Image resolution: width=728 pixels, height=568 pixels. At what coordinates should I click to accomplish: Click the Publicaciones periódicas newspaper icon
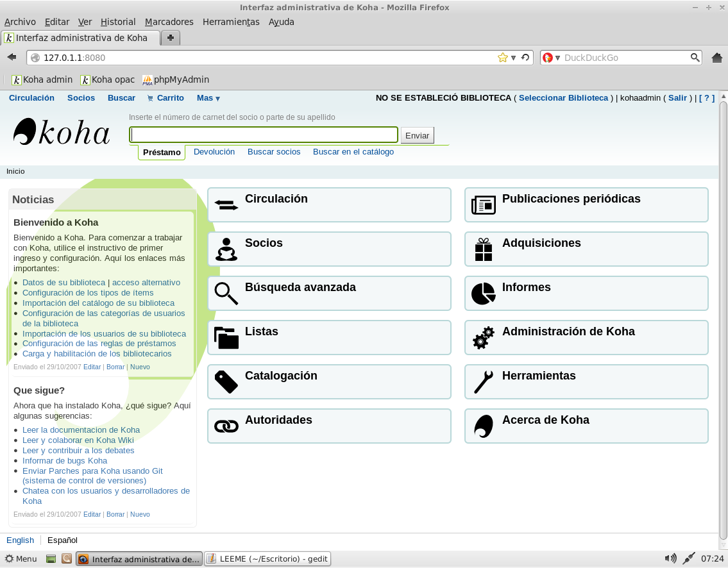(x=484, y=205)
